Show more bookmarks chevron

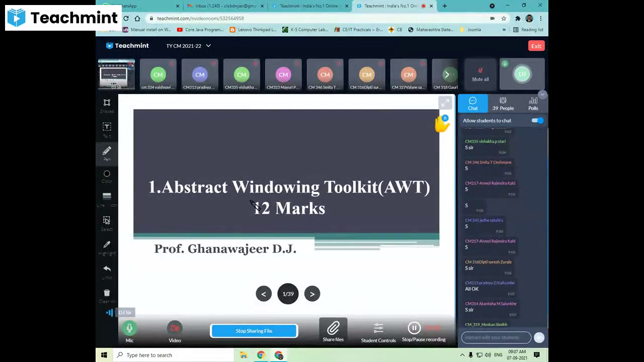(x=504, y=30)
